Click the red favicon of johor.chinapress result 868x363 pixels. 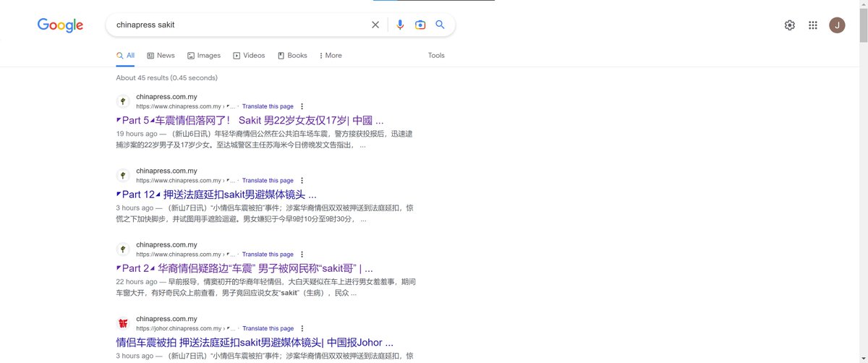click(124, 323)
